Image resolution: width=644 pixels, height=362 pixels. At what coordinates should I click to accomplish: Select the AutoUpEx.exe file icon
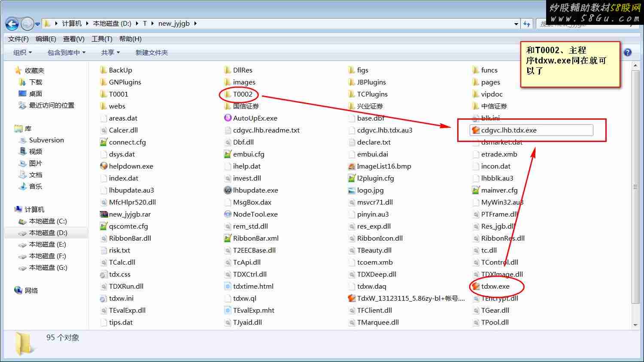point(228,118)
